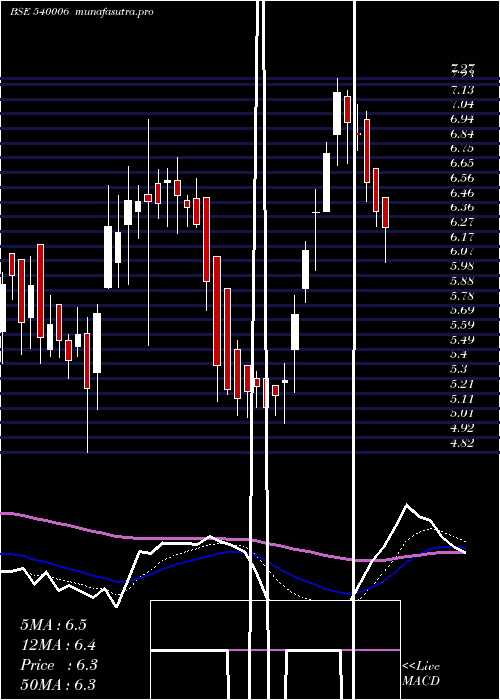Select the 5.59 price axis label
The image size is (500, 700).
(462, 325)
